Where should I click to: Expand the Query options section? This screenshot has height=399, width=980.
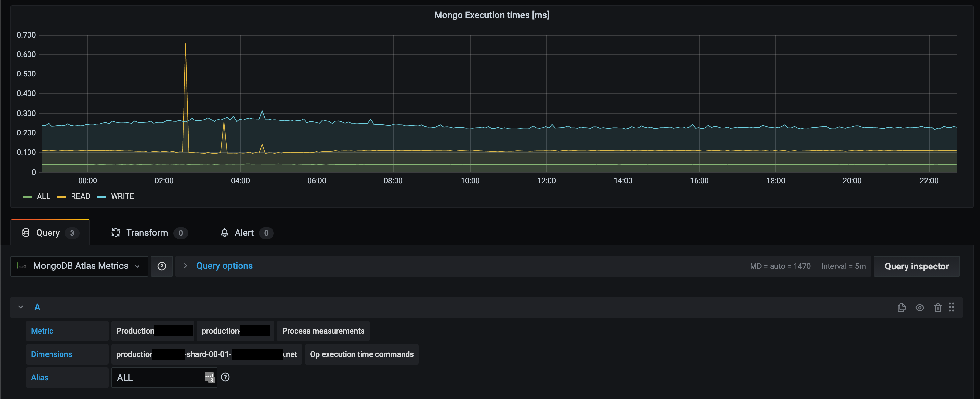[224, 266]
